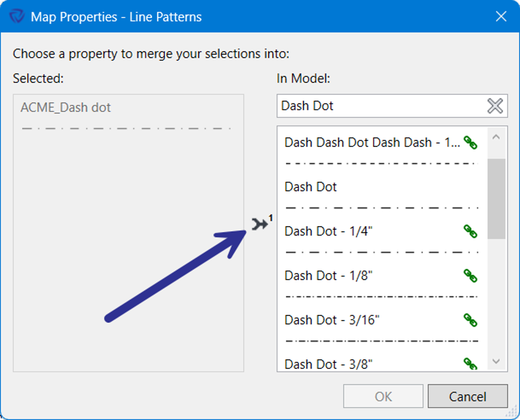This screenshot has height=420, width=520.
Task: Click the link icon for Dash Dash Dot Dash Dash
Action: click(470, 142)
